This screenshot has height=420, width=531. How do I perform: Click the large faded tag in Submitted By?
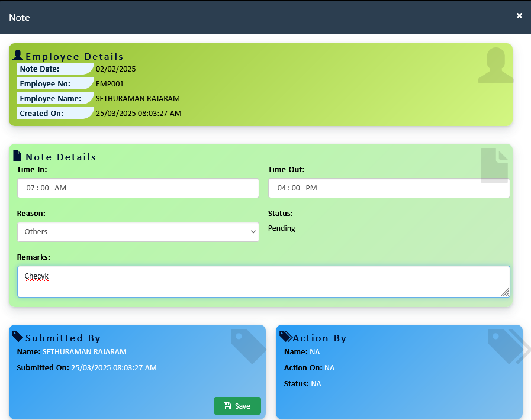[248, 345]
